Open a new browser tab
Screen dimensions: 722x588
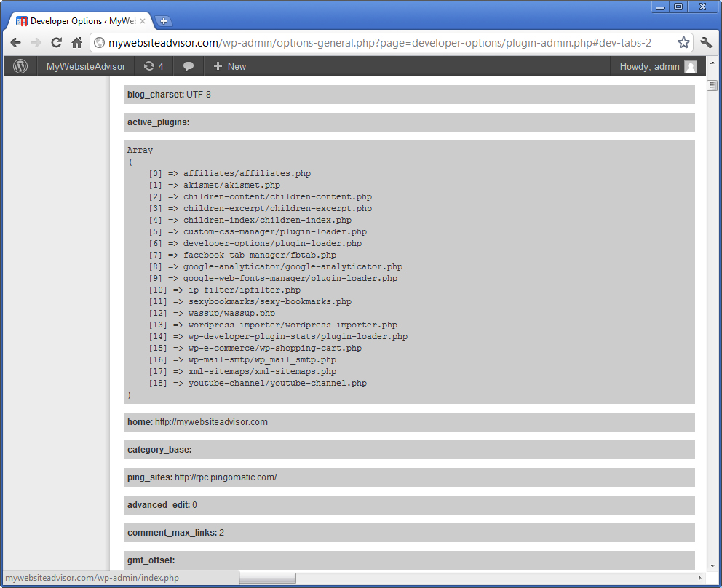[163, 21]
